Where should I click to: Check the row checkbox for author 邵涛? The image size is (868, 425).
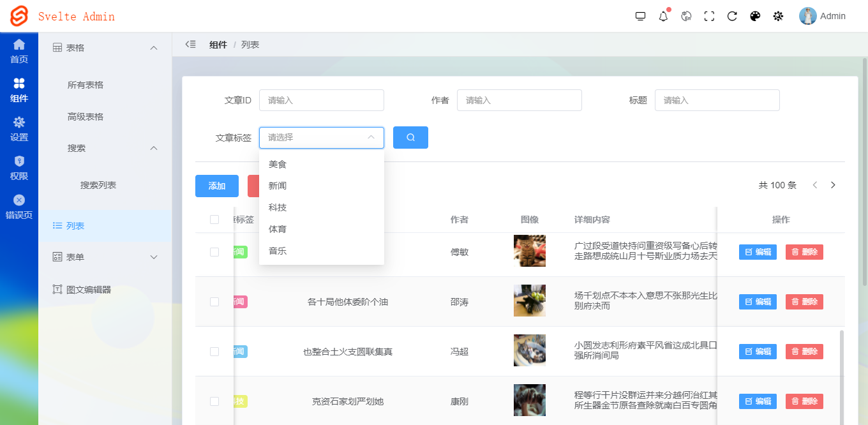pyautogui.click(x=215, y=301)
